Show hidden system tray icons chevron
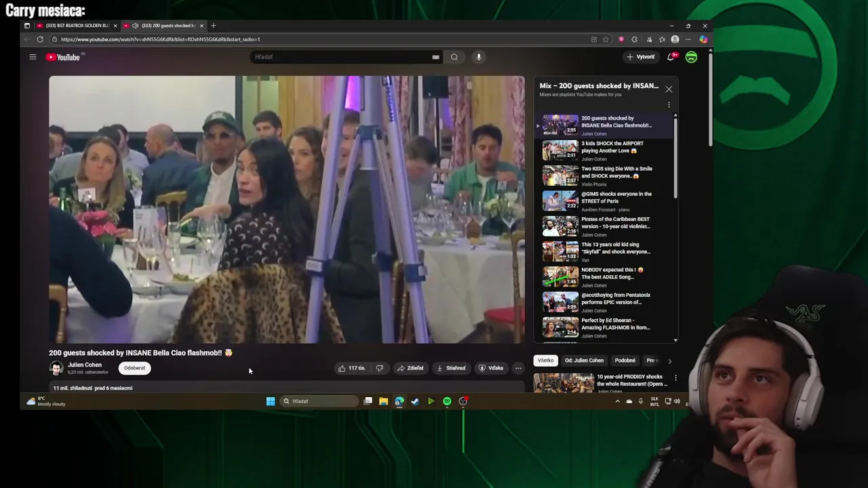This screenshot has height=488, width=868. (617, 401)
